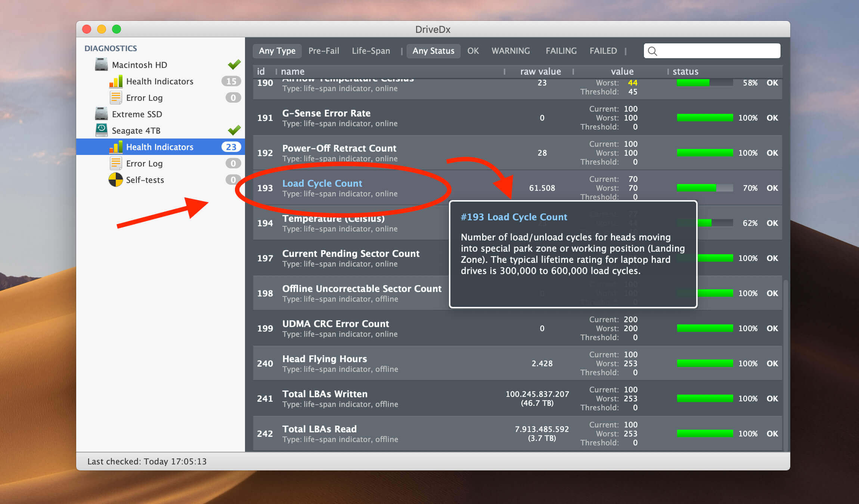The image size is (859, 504).
Task: Click raw value 100.245.837.207 (46.7 TB)
Action: [537, 398]
